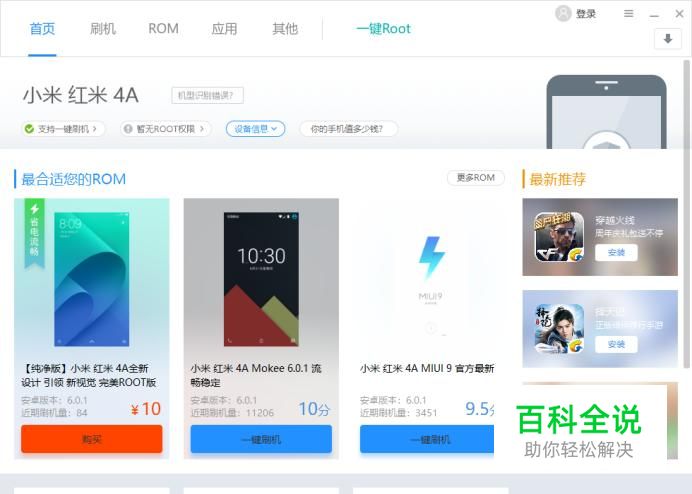This screenshot has height=494, width=692.
Task: Report wrong device model detection
Action: (207, 95)
